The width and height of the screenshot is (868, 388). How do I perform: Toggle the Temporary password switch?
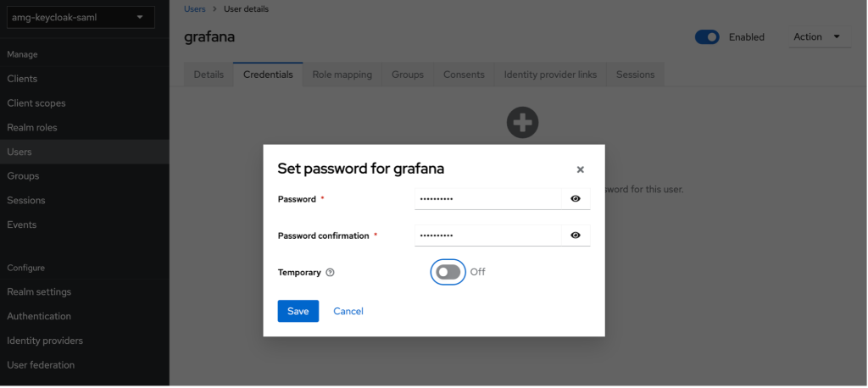[448, 272]
